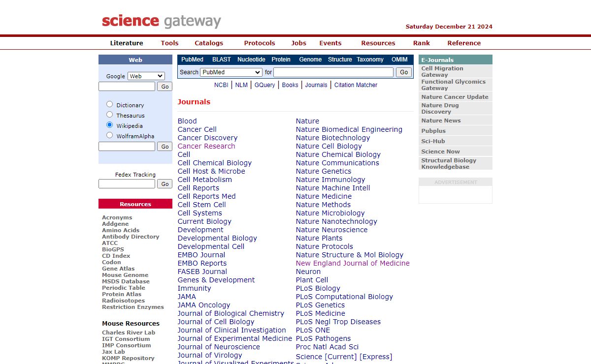Viewport: 591px width, 364px height.
Task: Open the Sci-Hub link
Action: [x=433, y=141]
